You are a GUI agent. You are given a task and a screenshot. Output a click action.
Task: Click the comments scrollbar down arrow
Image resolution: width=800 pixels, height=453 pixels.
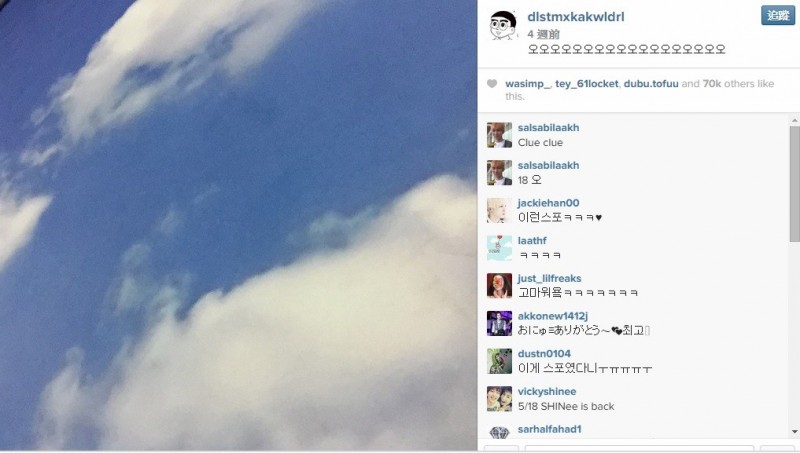click(x=794, y=432)
